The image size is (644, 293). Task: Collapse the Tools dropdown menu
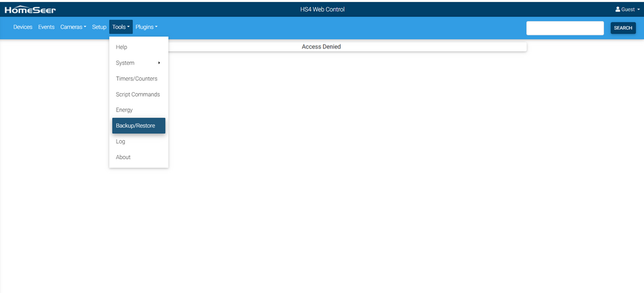tap(121, 27)
